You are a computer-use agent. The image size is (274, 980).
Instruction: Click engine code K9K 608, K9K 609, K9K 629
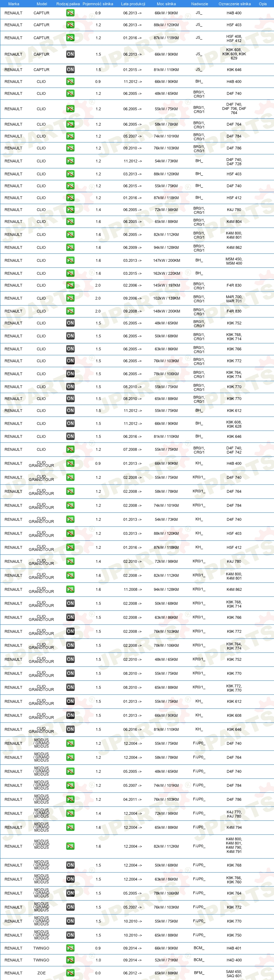click(234, 54)
